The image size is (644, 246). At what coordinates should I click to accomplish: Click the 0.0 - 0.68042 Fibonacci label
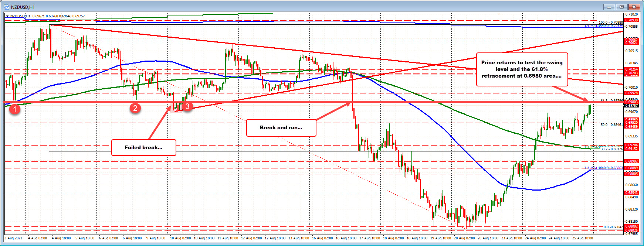[613, 227]
